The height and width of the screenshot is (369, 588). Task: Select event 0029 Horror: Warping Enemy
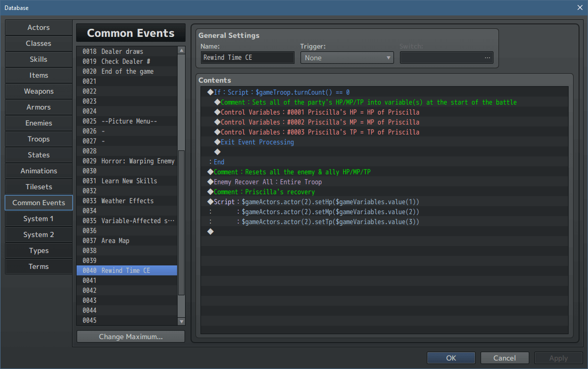(127, 161)
